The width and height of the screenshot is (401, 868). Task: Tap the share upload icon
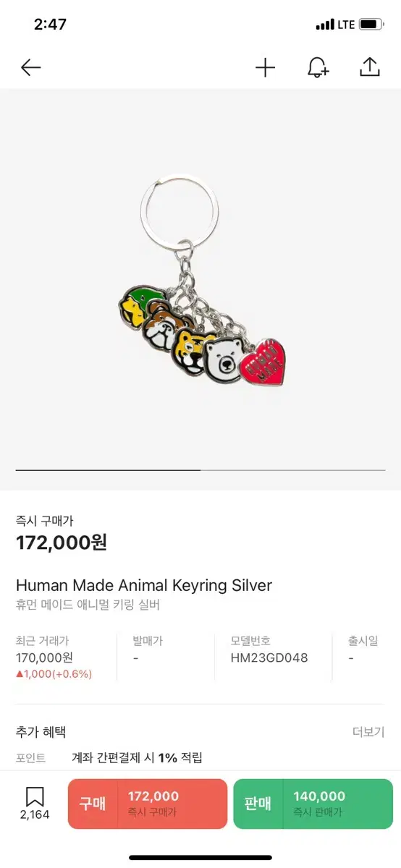pos(370,67)
